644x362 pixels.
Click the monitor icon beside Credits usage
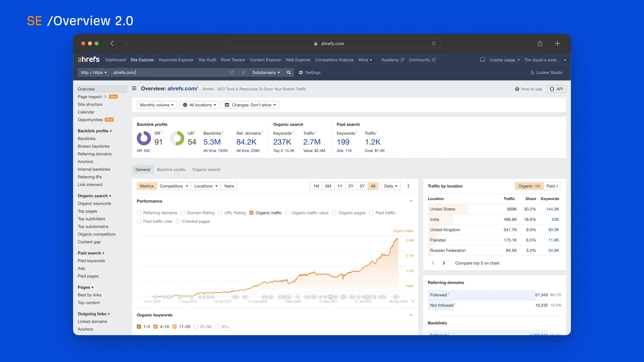tap(482, 60)
